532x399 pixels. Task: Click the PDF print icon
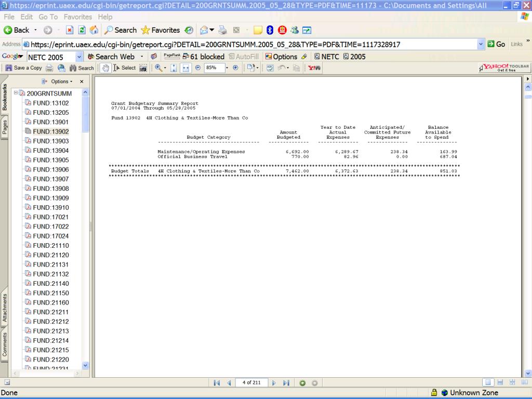click(x=49, y=68)
